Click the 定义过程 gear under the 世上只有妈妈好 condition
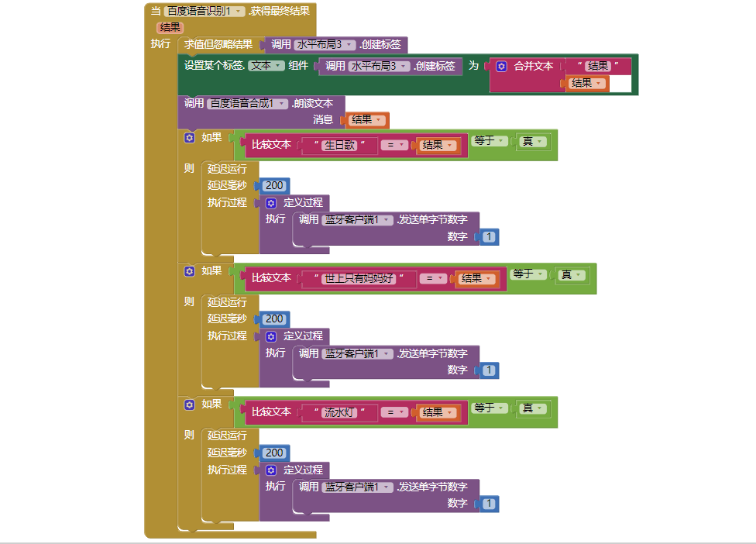The image size is (756, 544). pyautogui.click(x=271, y=336)
